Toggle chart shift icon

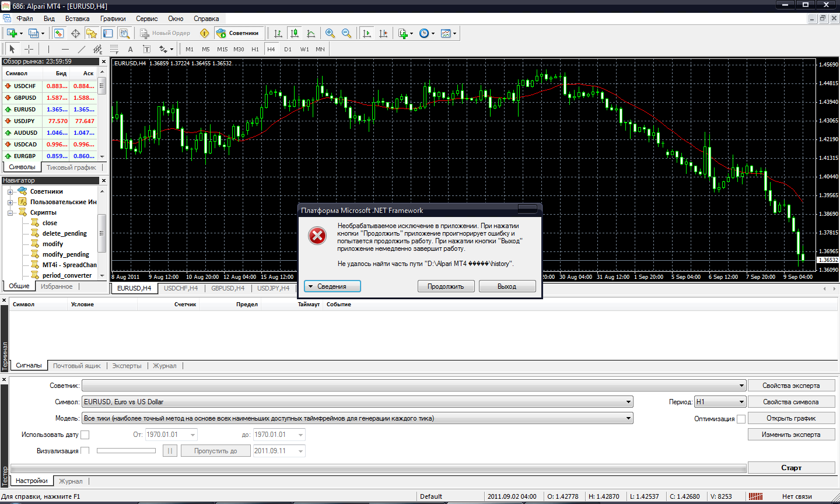click(x=383, y=33)
